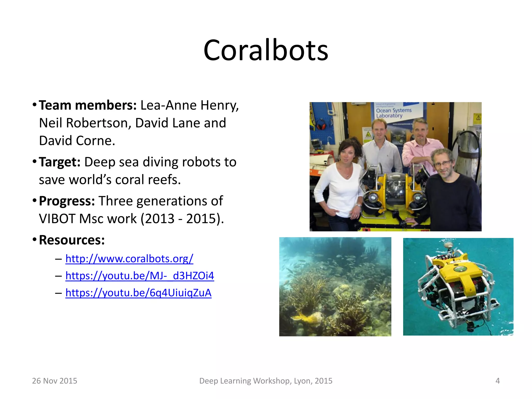Click the VIBOT Msc work text line
532x399 pixels.
(131, 219)
